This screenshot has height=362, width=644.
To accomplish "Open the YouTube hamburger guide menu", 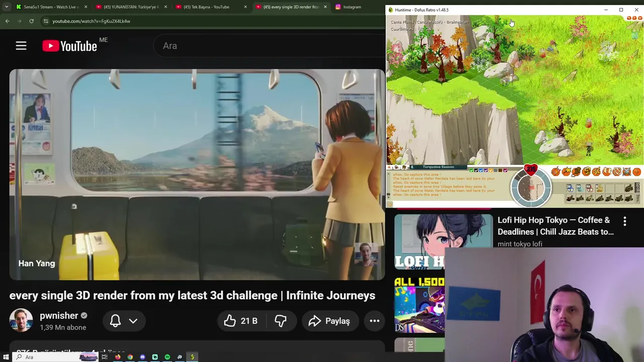I will tap(21, 46).
